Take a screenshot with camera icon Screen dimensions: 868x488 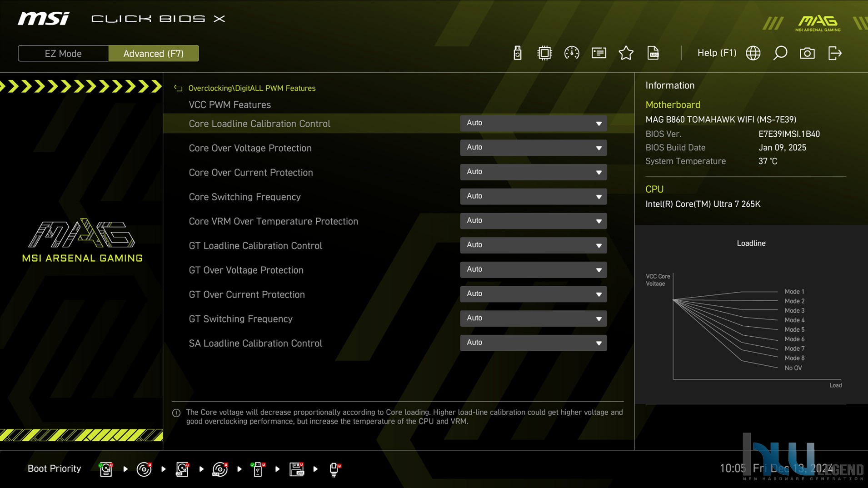pos(807,53)
